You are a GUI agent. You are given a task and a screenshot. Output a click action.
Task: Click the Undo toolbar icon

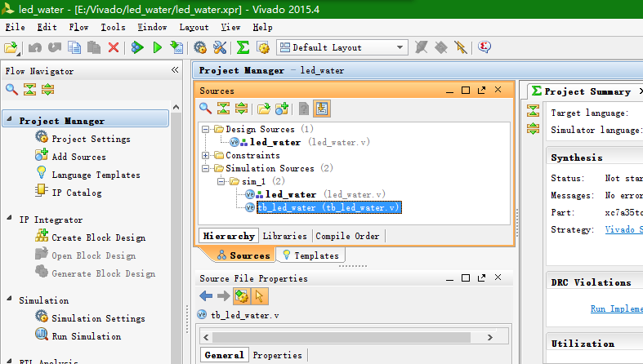[x=35, y=47]
